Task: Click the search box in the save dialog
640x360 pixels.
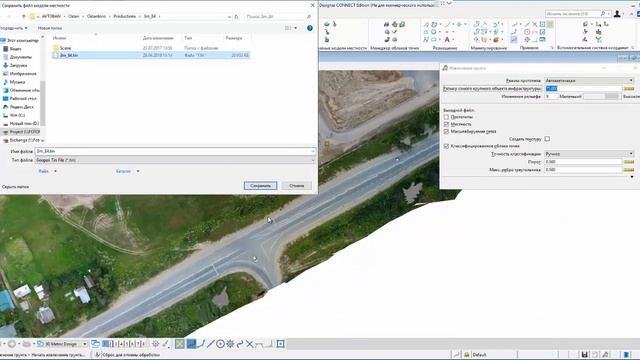Action: pos(278,16)
